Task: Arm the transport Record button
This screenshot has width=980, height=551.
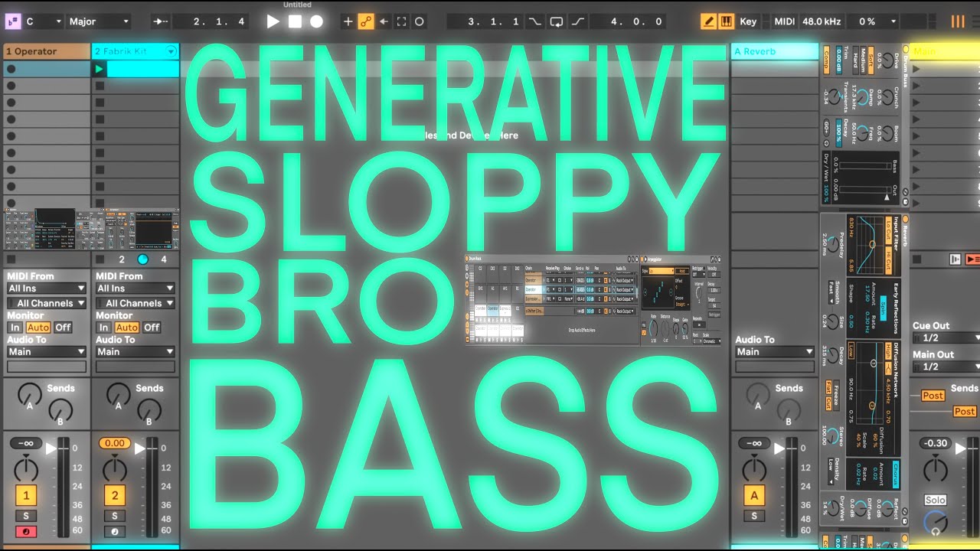Action: pyautogui.click(x=316, y=21)
